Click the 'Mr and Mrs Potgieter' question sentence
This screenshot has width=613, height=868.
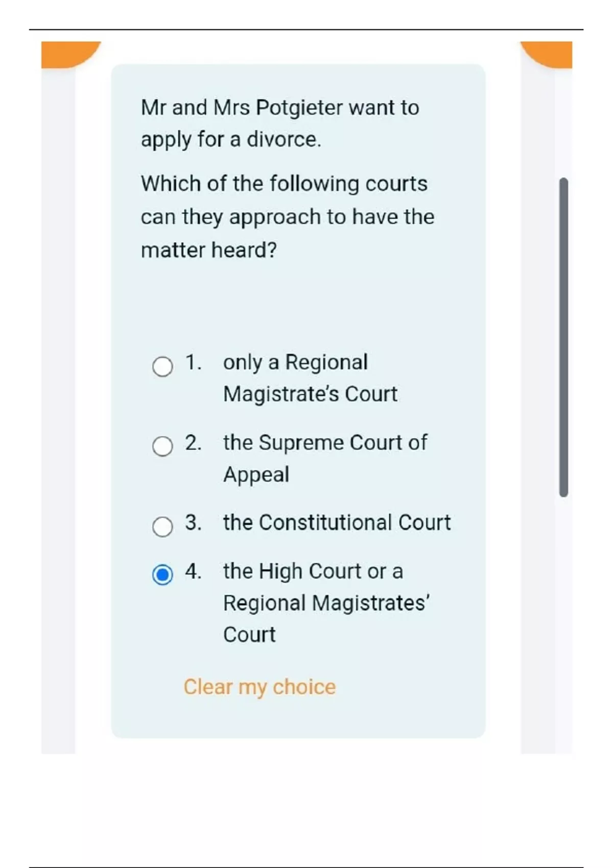[x=280, y=123]
